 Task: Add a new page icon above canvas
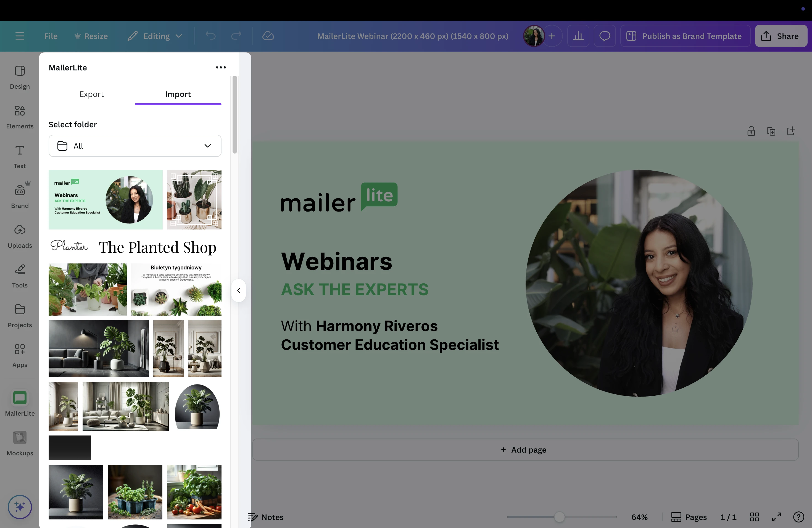(791, 131)
